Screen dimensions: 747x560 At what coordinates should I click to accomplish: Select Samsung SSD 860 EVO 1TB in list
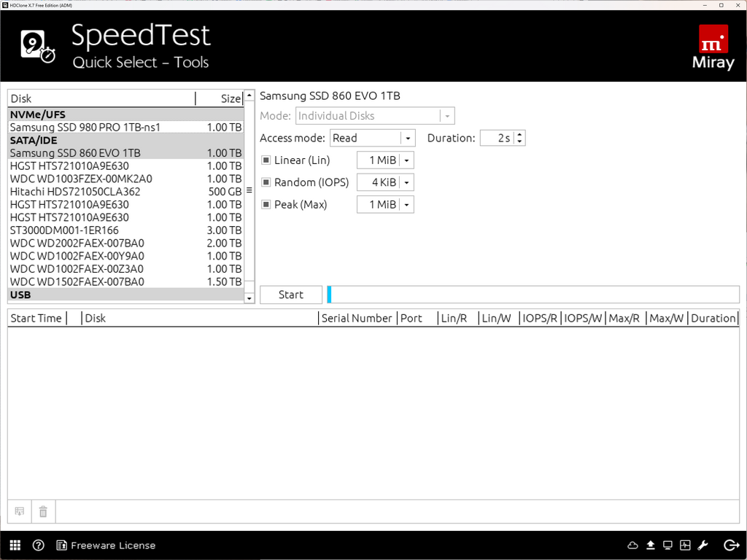point(125,153)
